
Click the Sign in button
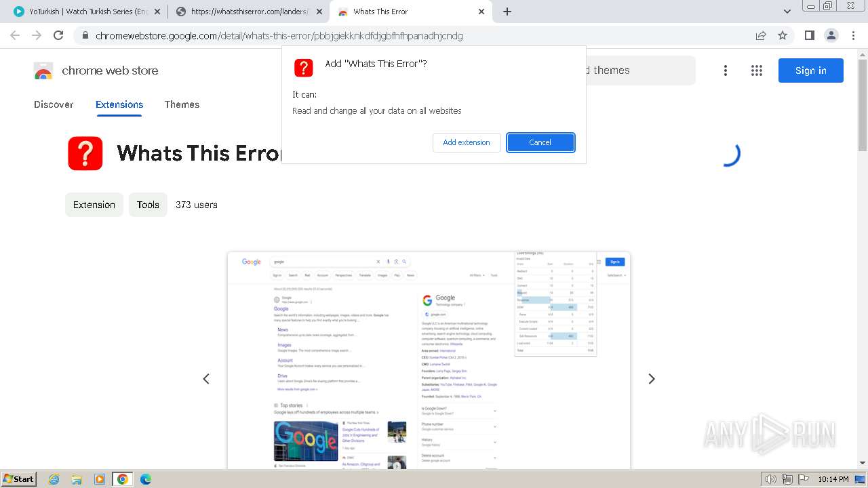[810, 70]
